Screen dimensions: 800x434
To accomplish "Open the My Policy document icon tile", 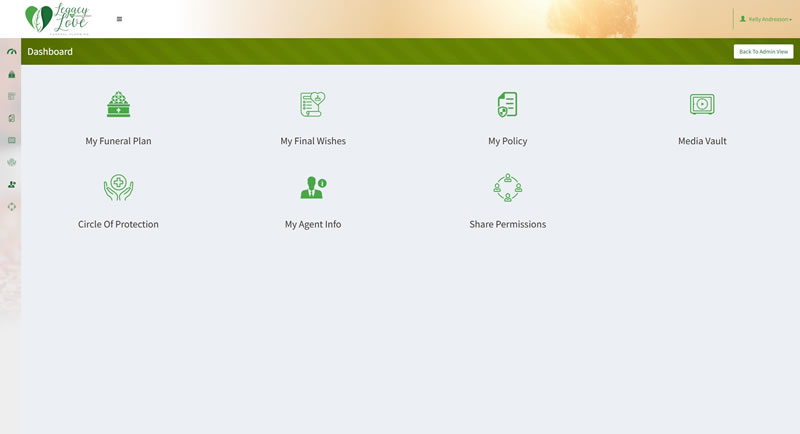I will click(x=507, y=104).
